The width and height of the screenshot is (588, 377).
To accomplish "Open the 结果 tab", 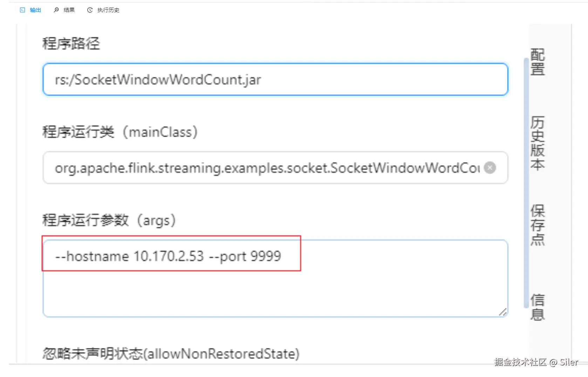I will [69, 10].
